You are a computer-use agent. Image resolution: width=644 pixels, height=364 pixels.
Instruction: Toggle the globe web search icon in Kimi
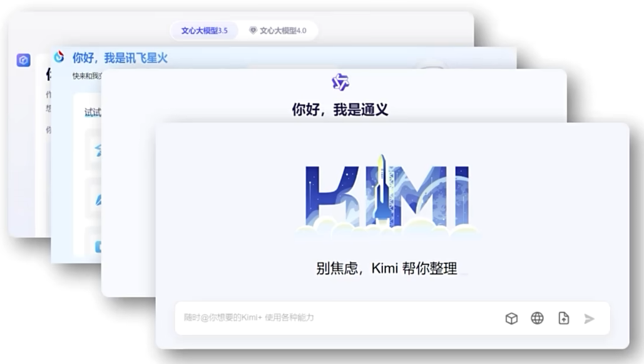tap(537, 318)
